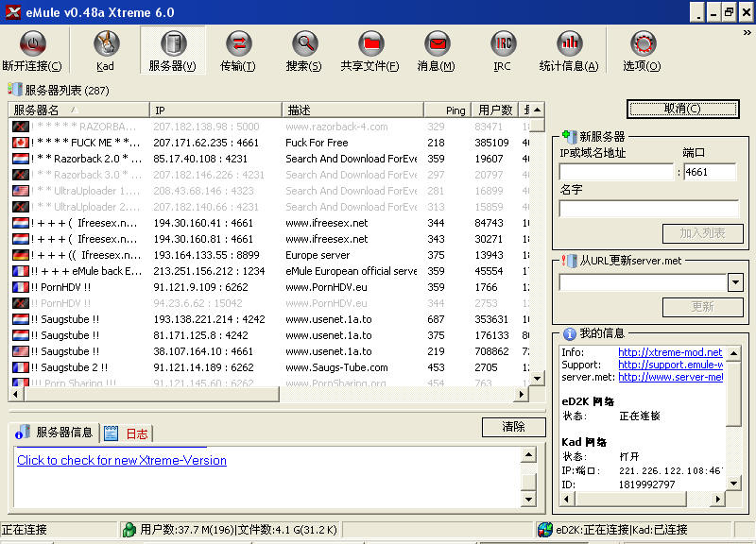Click the Cancel (取消) button
756x544 pixels.
tap(682, 109)
